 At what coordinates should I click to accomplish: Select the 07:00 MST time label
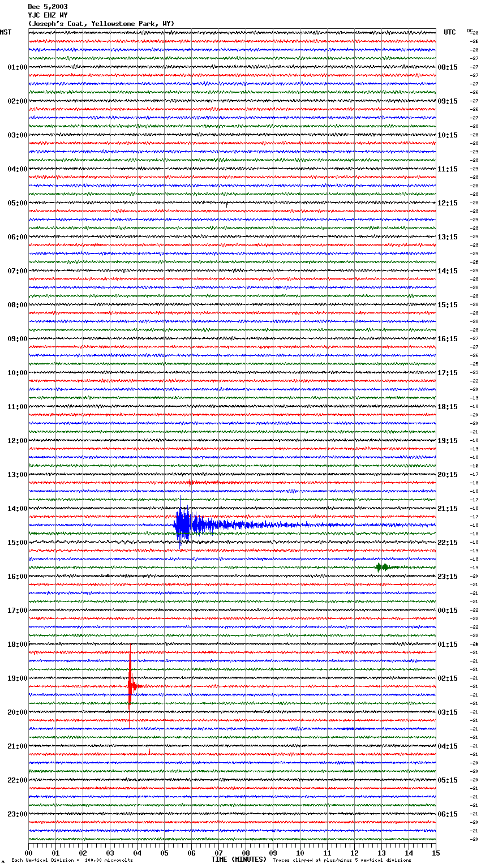(x=18, y=271)
